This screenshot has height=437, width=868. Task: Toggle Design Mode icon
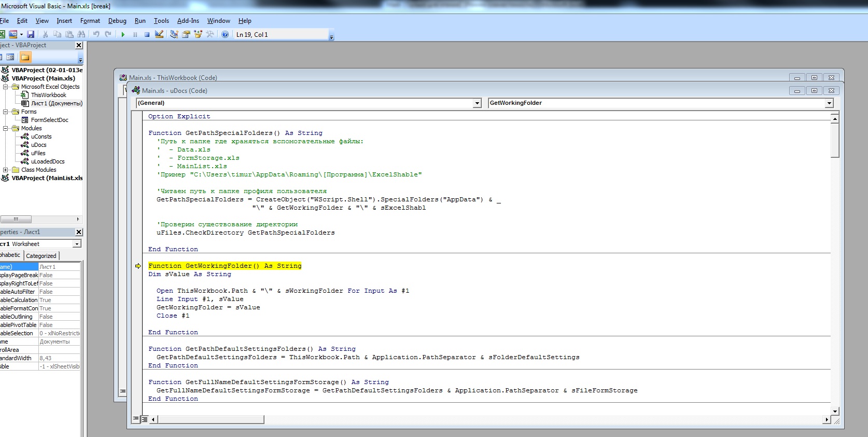159,34
